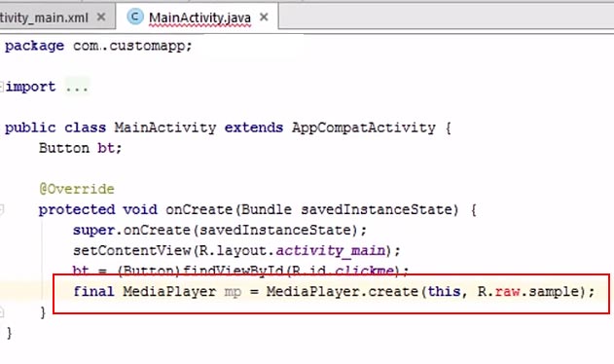Viewport: 614px width, 364px height.
Task: Place cursor on the package keyword
Action: point(34,46)
